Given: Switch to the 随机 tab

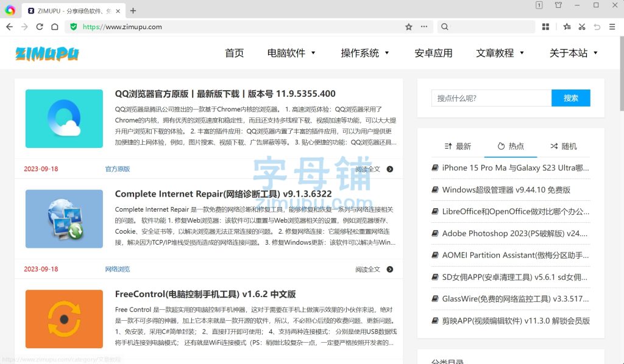Looking at the screenshot, I should coord(564,146).
